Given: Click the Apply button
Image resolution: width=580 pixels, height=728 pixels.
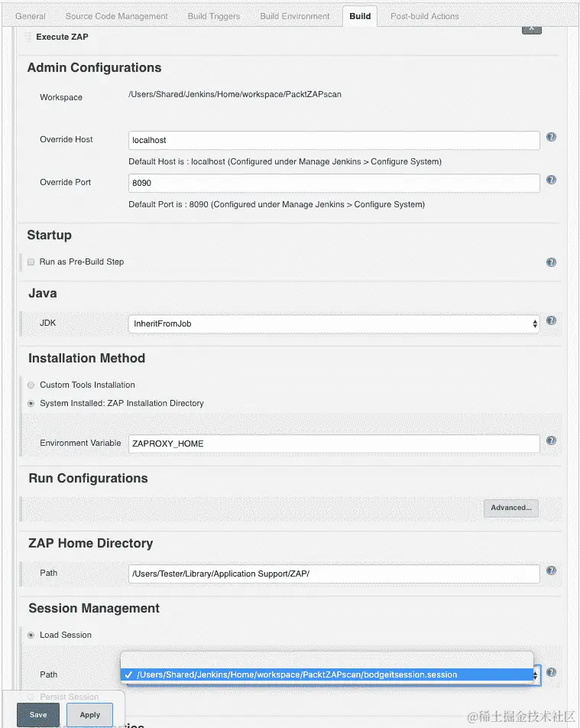Looking at the screenshot, I should (89, 714).
